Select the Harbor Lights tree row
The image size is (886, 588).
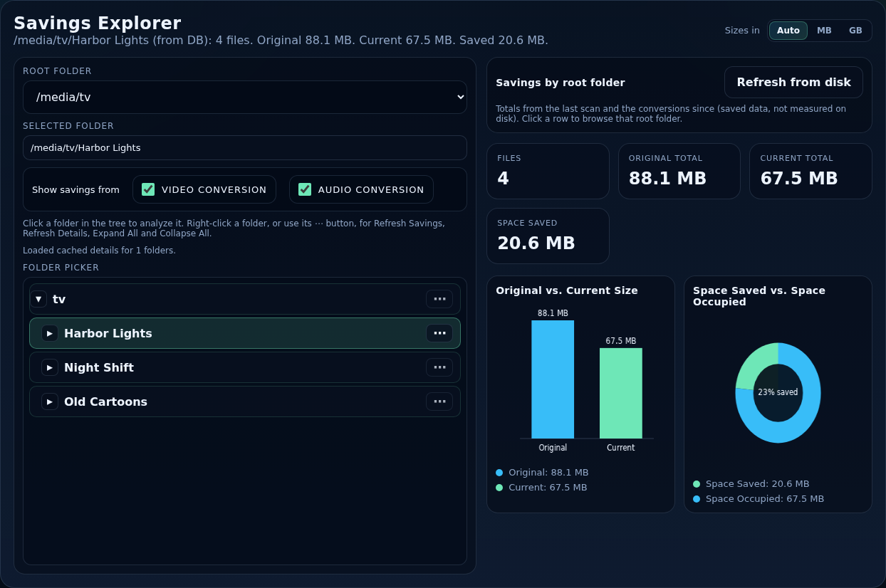point(245,333)
